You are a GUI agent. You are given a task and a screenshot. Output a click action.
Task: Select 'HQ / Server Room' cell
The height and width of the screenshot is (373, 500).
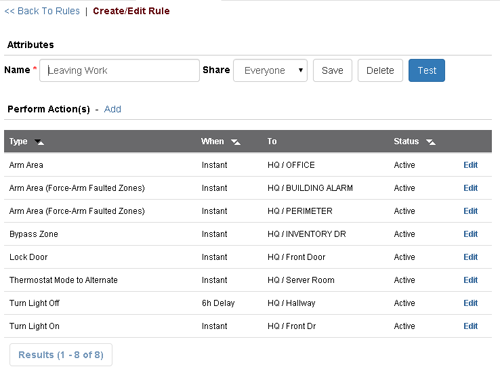301,280
